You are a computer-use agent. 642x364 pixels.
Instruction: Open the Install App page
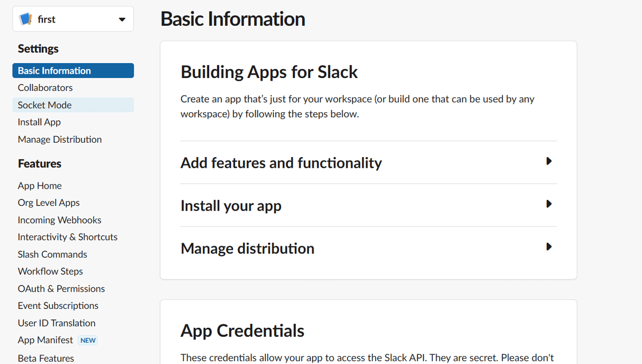pos(39,122)
